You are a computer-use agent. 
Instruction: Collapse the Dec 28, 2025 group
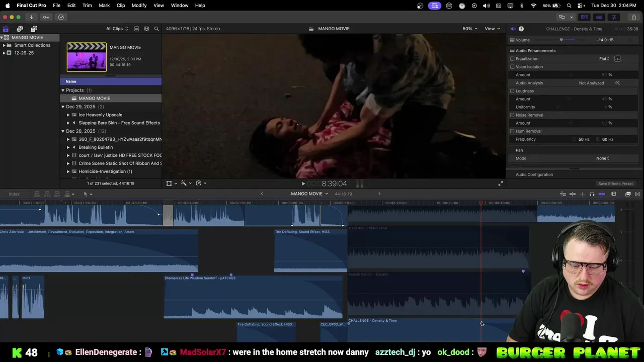tap(63, 131)
